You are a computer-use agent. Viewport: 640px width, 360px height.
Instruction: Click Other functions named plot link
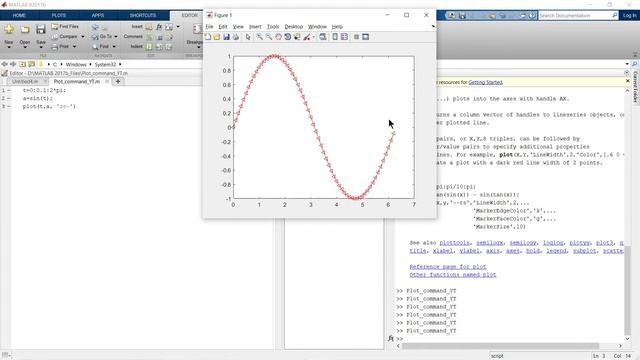point(453,275)
